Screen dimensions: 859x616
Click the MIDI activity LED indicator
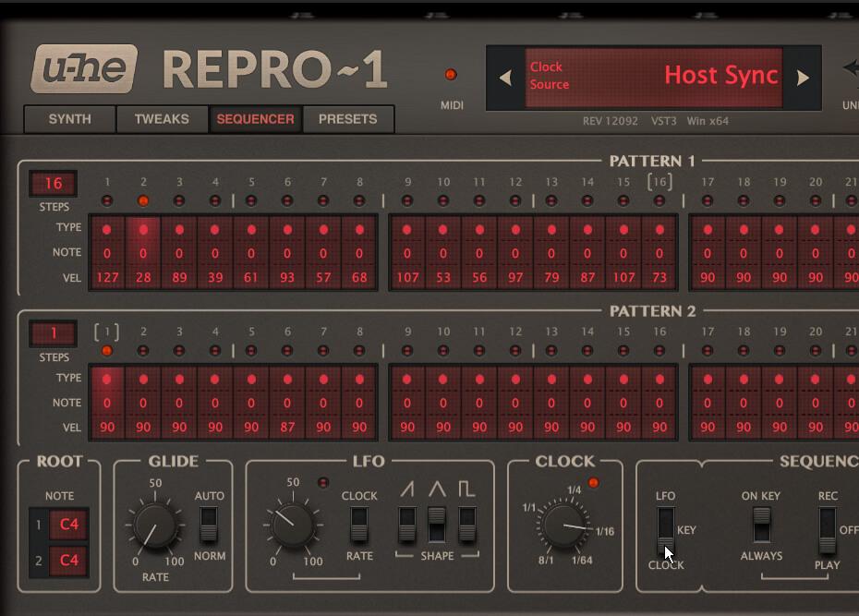click(452, 74)
